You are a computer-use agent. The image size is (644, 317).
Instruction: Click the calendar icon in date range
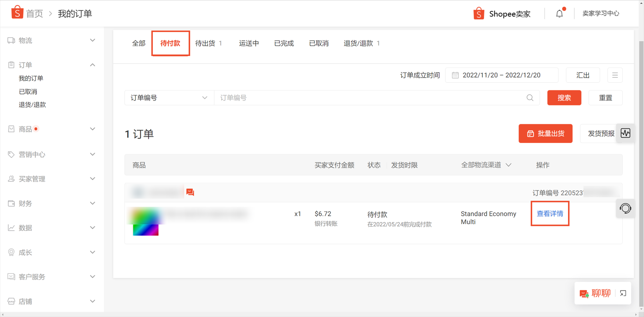(x=455, y=75)
